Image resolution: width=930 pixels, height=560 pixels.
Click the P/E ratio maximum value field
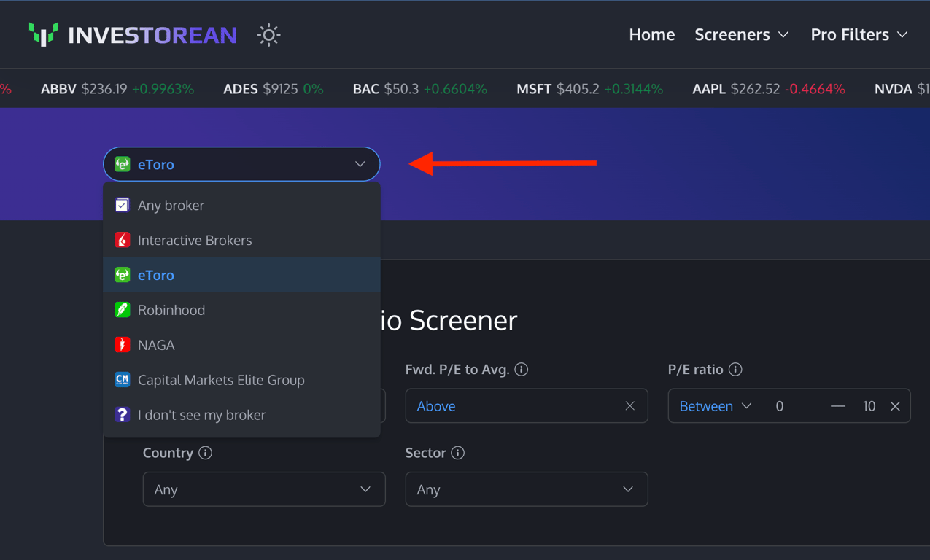coord(868,406)
